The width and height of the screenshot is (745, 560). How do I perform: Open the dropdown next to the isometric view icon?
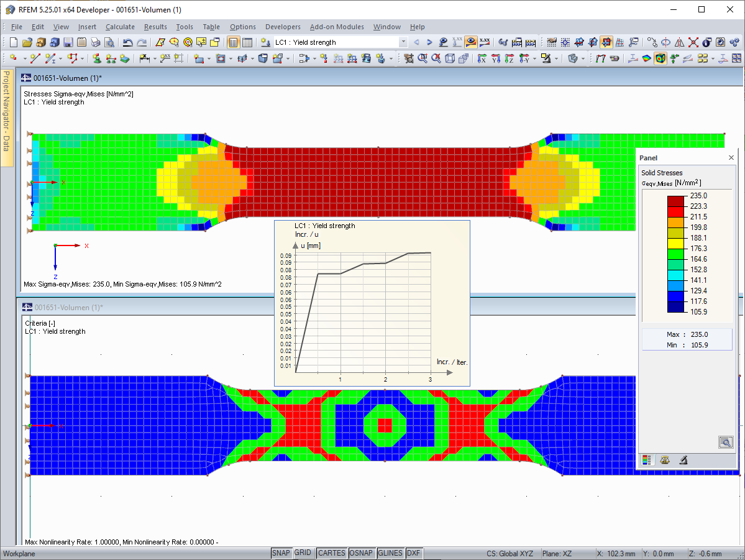pos(582,59)
